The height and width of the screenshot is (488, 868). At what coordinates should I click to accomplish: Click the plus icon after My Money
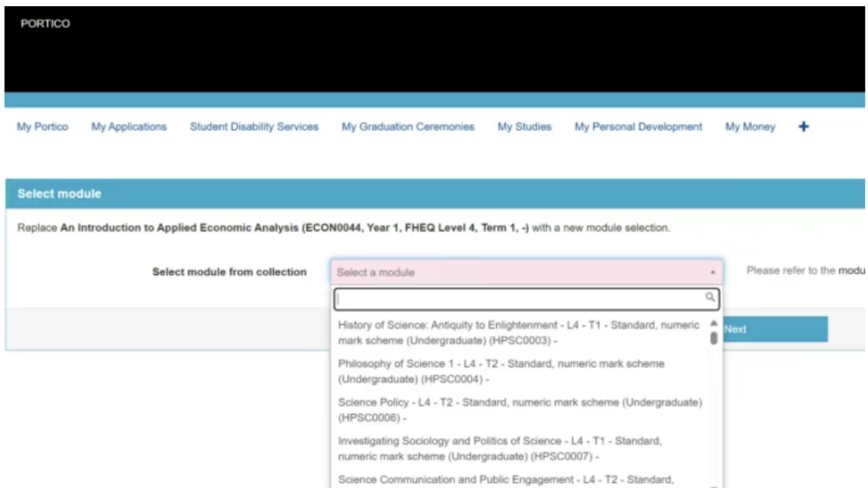click(x=802, y=127)
